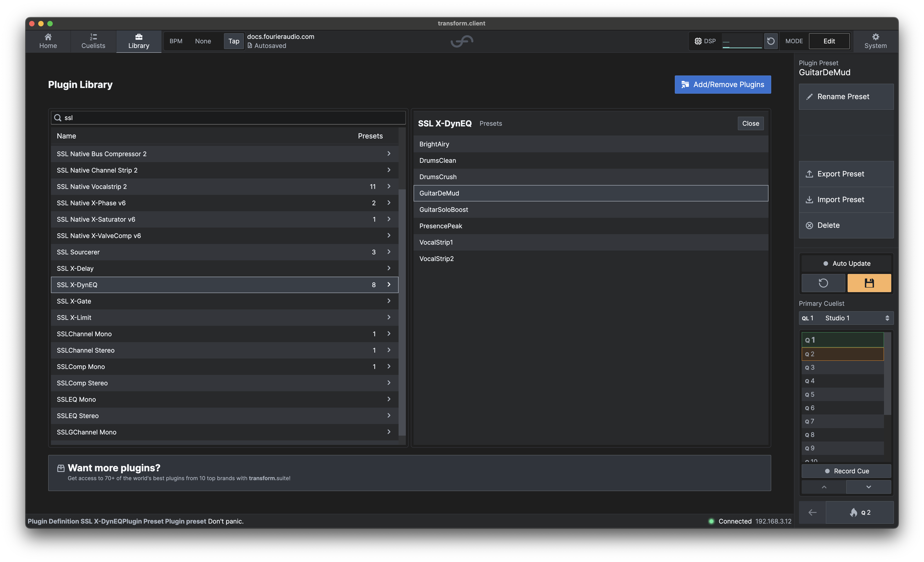
Task: Select SSLChannel Mono plugin row
Action: click(x=224, y=334)
